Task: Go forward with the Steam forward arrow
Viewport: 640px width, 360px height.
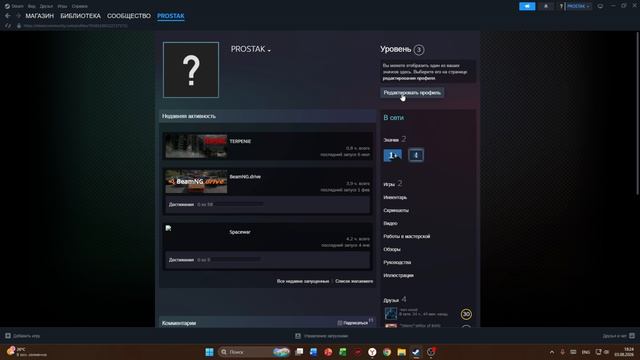Action: click(x=18, y=16)
